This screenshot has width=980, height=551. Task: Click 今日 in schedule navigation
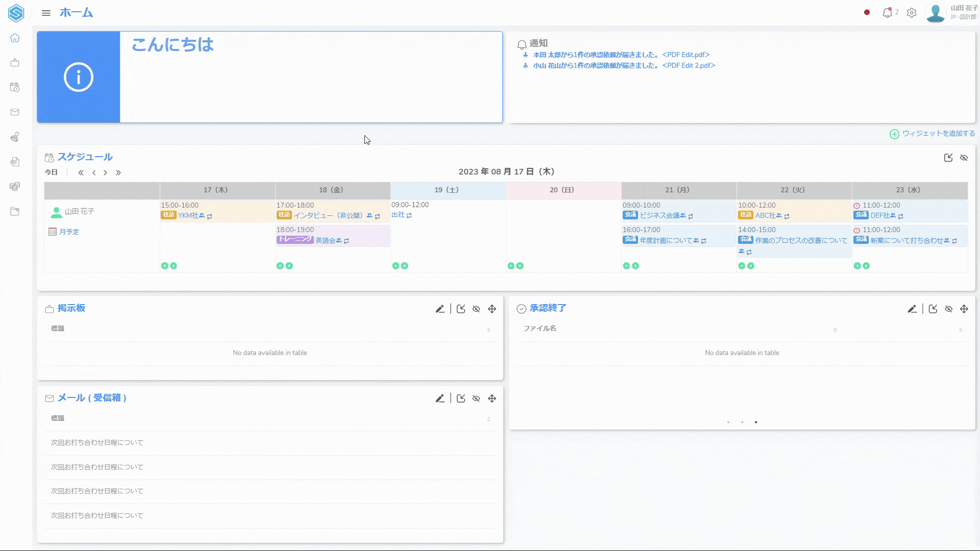pos(51,172)
